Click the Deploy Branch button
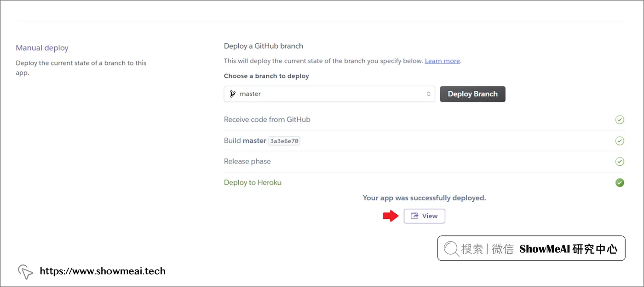This screenshot has width=644, height=287. (x=472, y=94)
